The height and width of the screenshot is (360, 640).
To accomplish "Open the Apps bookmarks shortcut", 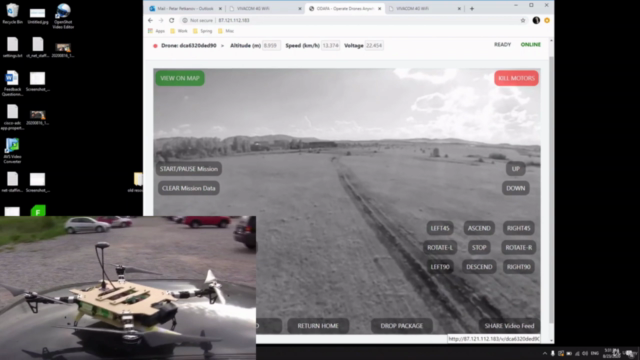I will click(156, 31).
